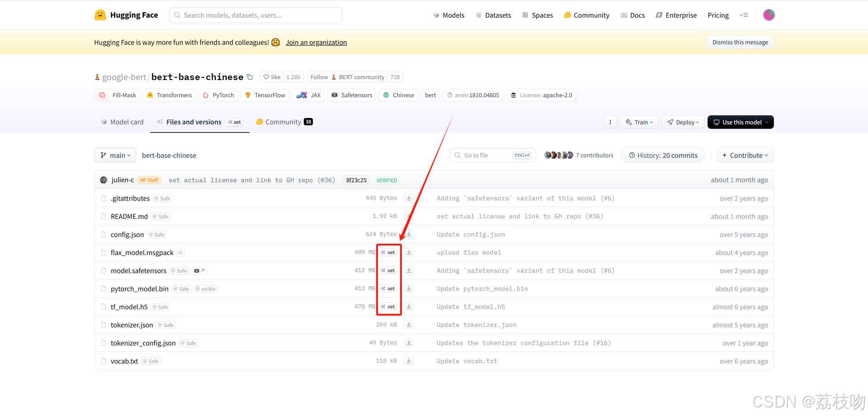Image resolution: width=868 pixels, height=416 pixels.
Task: Click the xet badge on model.safetensors row
Action: coord(388,270)
